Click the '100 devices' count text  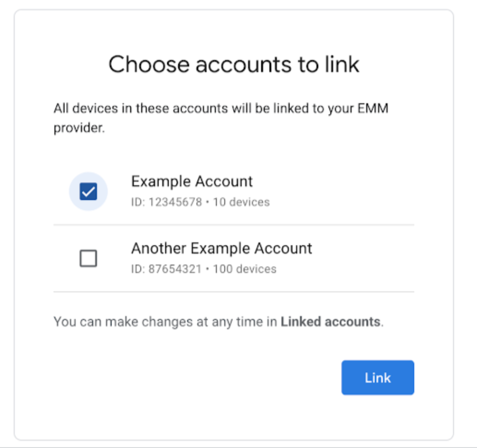pos(244,269)
